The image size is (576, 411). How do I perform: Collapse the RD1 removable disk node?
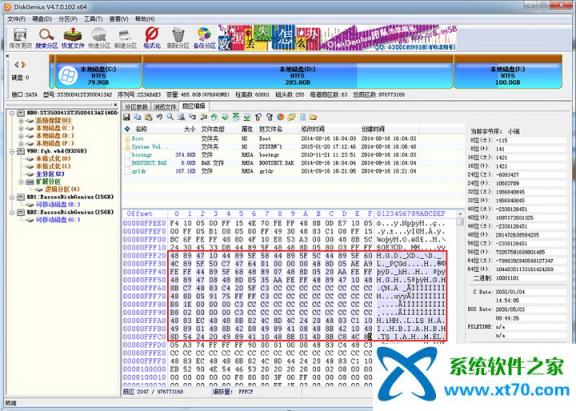[x=12, y=197]
